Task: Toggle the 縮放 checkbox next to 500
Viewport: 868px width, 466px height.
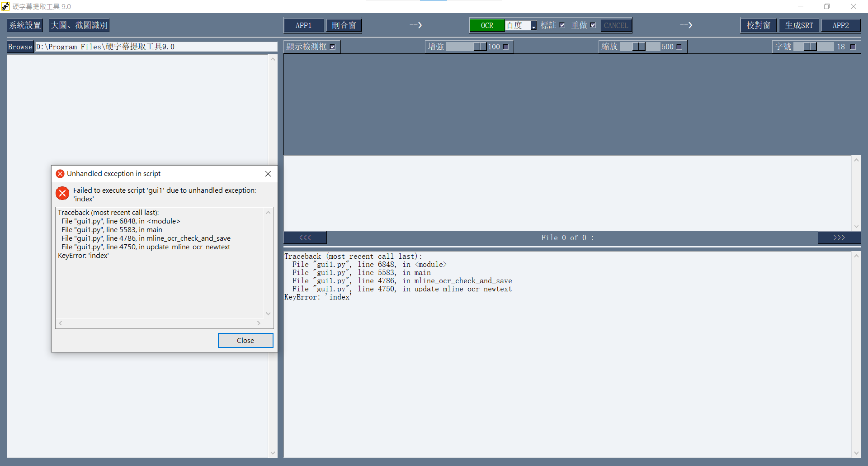Action: tap(679, 47)
